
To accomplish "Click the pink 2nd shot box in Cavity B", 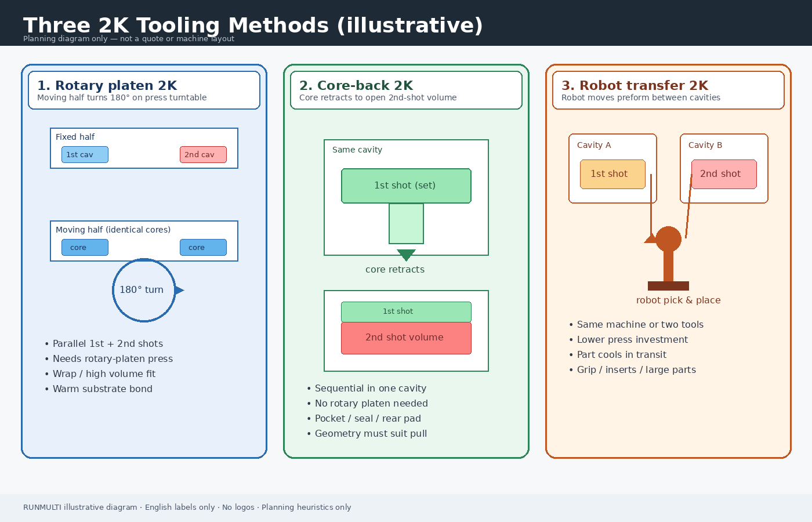I will [724, 174].
